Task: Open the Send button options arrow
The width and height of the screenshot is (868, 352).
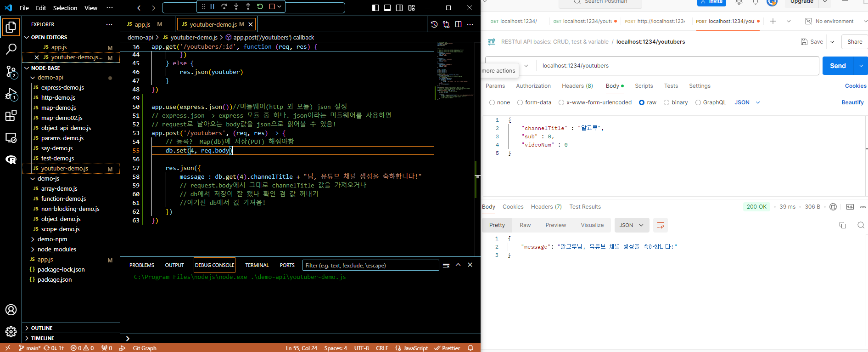Action: click(x=861, y=66)
